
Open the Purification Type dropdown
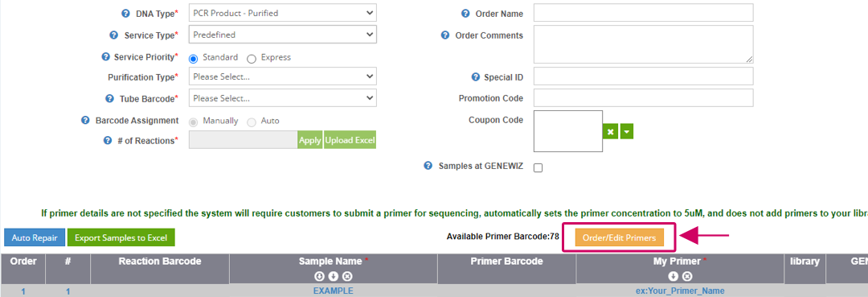[x=282, y=76]
